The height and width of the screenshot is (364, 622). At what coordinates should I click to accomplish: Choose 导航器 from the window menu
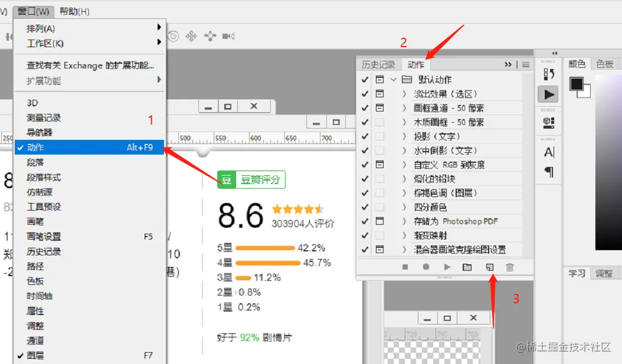coord(89,132)
